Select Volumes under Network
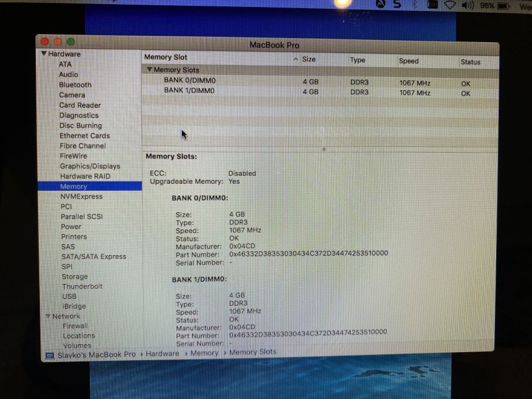Viewport: 532px width, 399px height. [77, 345]
